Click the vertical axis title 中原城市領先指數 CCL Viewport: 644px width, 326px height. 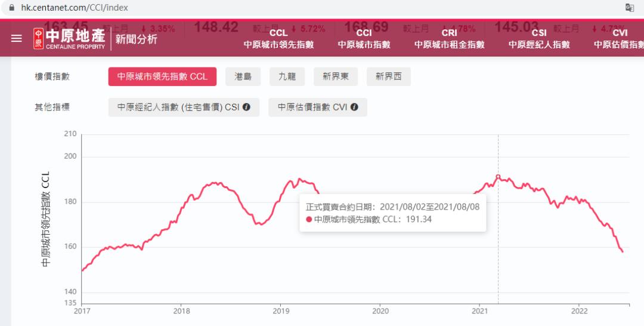pyautogui.click(x=45, y=219)
